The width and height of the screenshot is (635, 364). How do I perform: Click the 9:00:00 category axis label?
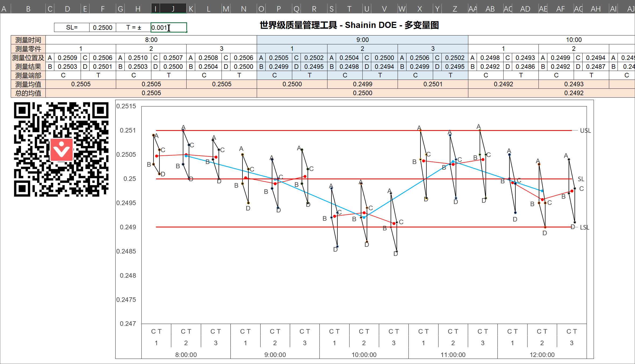tap(275, 355)
